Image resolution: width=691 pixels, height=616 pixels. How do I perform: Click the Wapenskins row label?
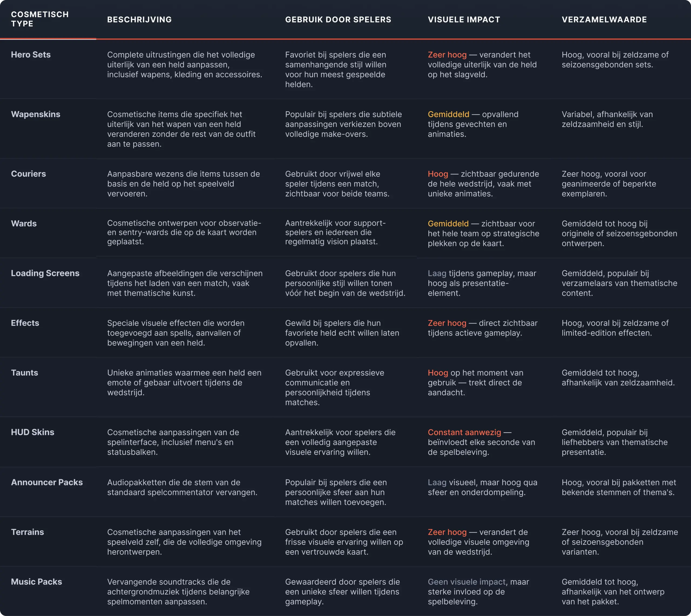36,114
